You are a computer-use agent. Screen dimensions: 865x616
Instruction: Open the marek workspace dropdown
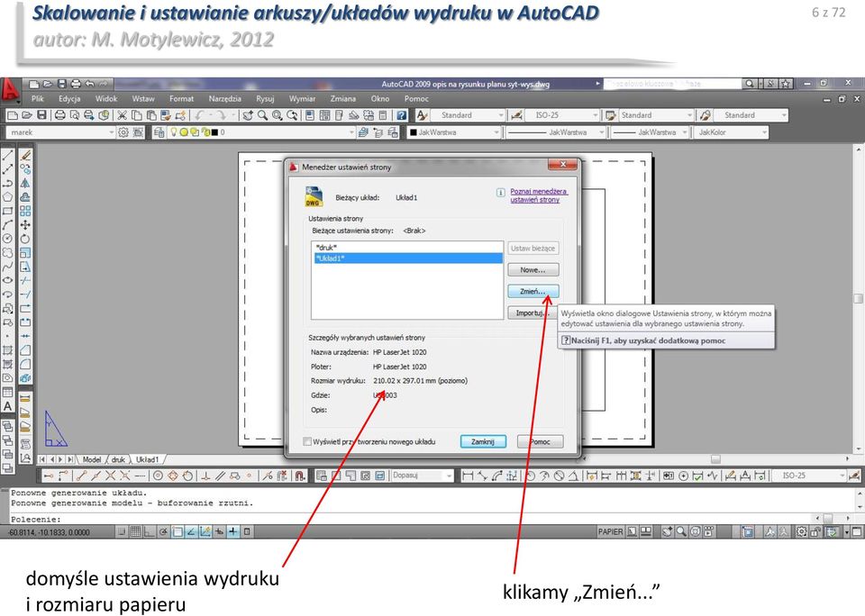click(111, 132)
